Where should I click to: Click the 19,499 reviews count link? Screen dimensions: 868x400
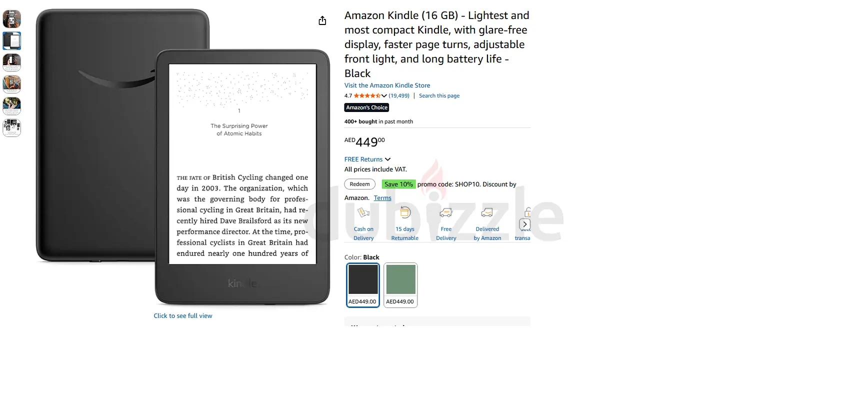[x=399, y=95]
